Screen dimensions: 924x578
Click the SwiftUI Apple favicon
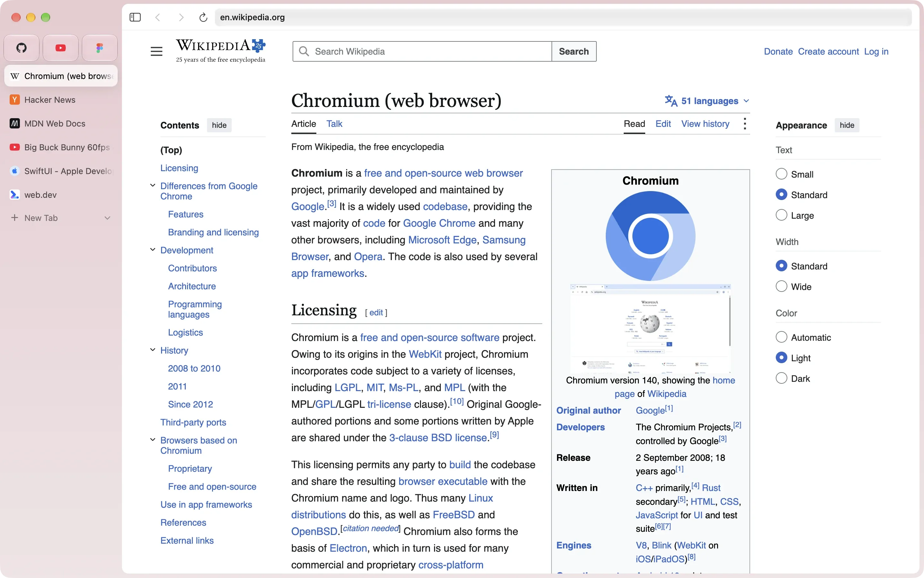(x=14, y=171)
